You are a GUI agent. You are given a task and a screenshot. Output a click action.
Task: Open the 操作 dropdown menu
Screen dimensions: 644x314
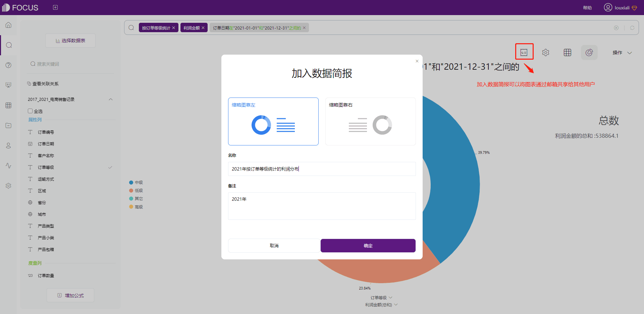[622, 53]
